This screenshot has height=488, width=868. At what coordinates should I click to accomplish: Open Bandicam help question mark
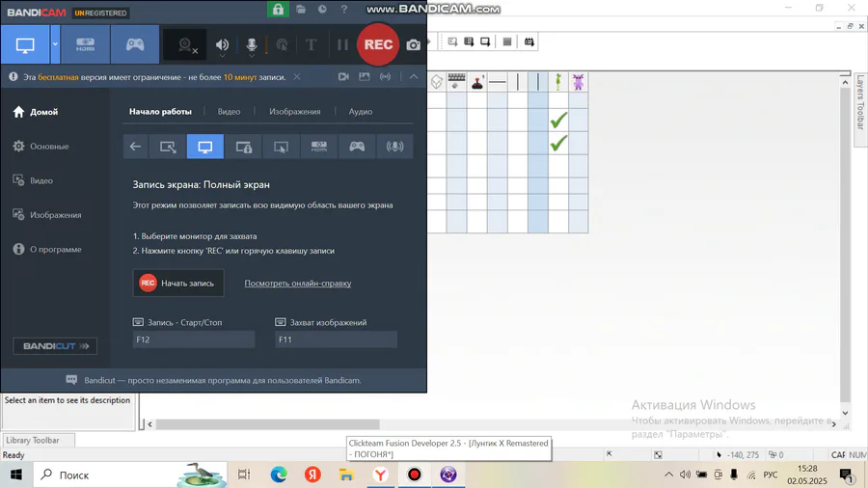coord(343,10)
